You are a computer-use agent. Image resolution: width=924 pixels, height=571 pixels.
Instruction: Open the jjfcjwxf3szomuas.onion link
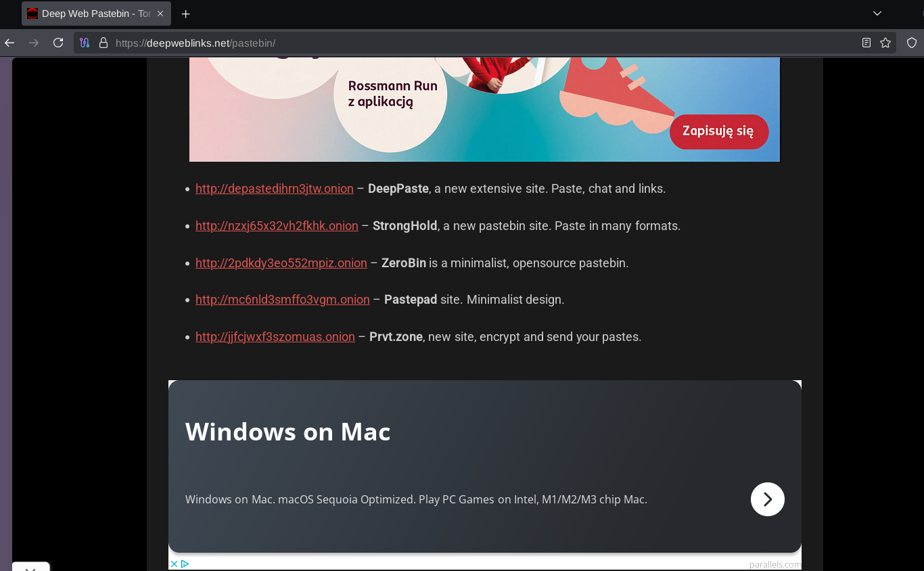pos(275,336)
